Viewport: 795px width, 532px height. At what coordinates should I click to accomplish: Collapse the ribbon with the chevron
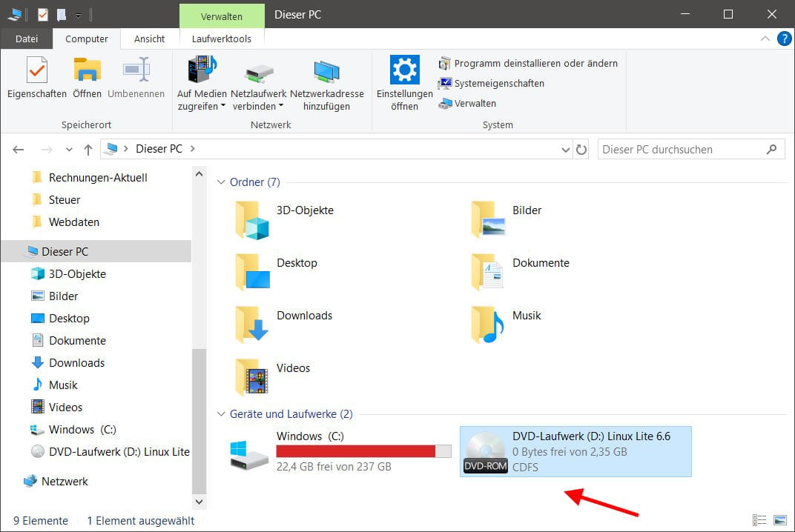coord(765,39)
